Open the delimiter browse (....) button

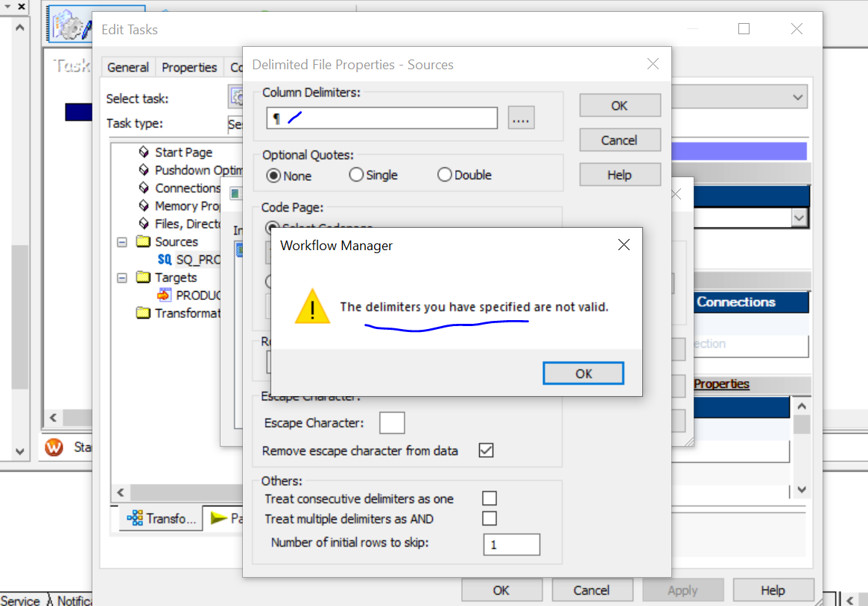pyautogui.click(x=521, y=118)
